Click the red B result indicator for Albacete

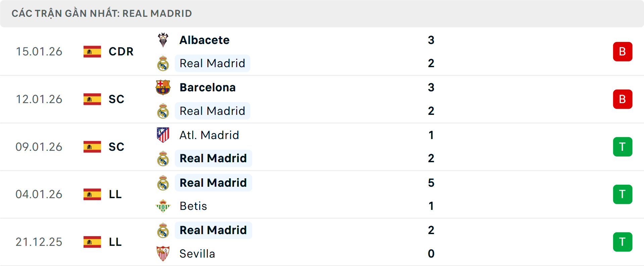623,51
